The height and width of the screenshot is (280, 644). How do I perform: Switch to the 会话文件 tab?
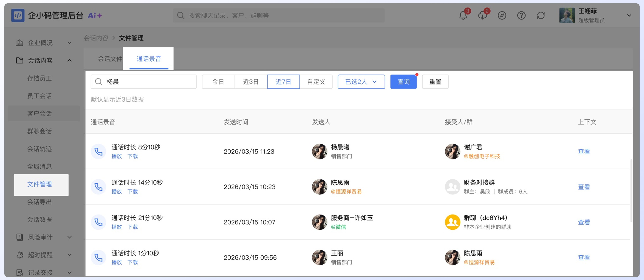click(110, 59)
